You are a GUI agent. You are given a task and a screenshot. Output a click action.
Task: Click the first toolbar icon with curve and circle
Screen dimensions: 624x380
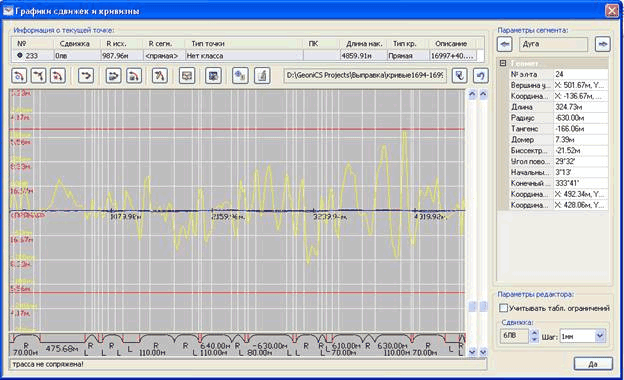[x=19, y=76]
